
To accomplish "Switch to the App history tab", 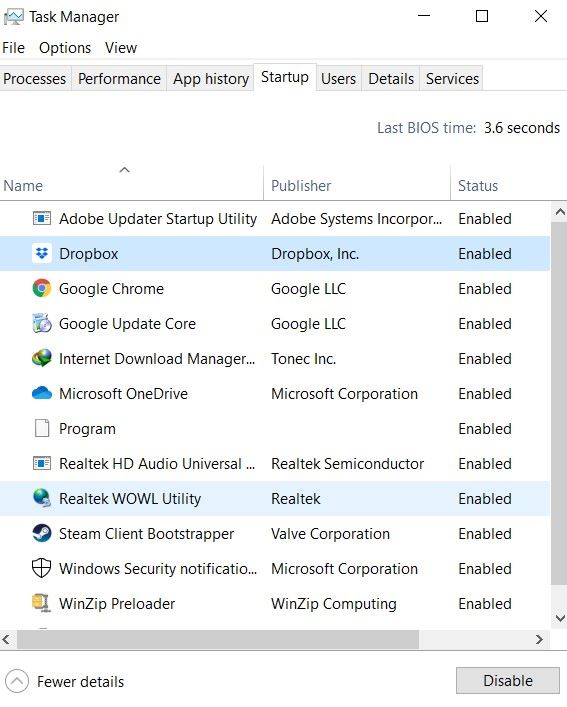I will (210, 78).
